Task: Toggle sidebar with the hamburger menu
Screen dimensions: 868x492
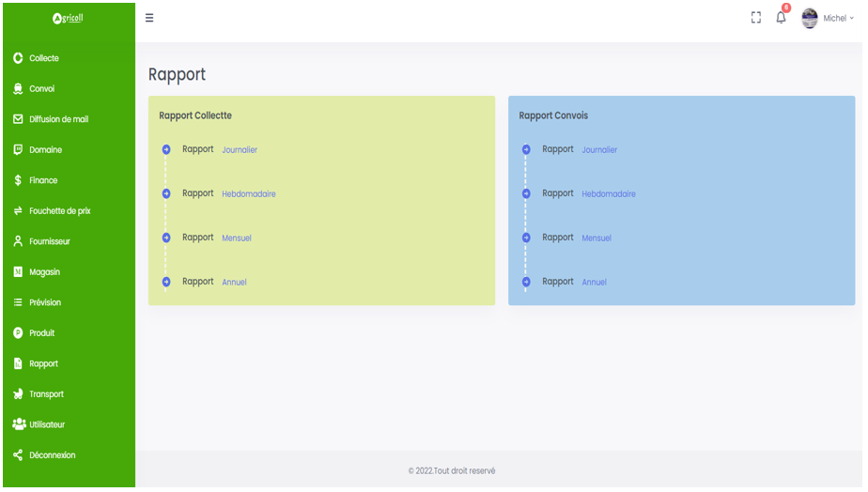Action: pos(149,18)
